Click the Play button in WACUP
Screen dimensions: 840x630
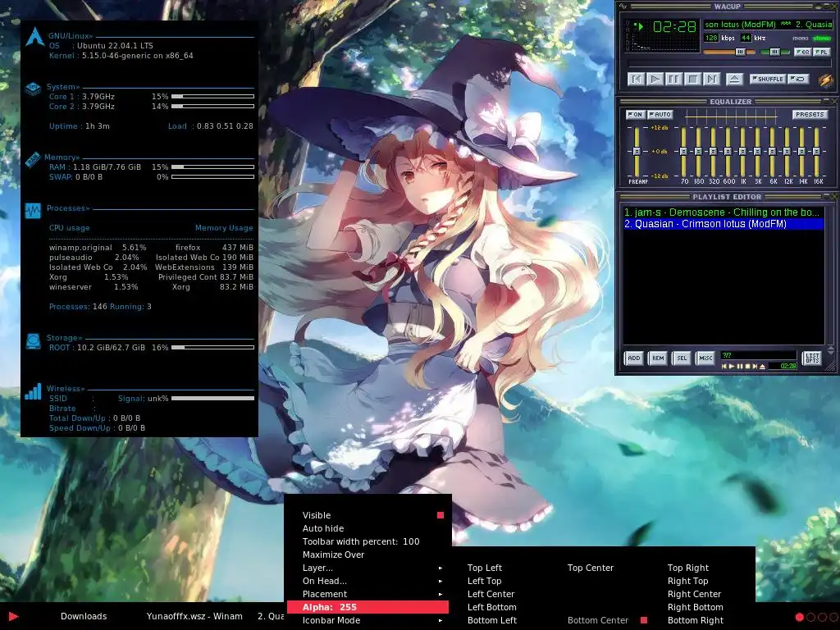pos(655,80)
